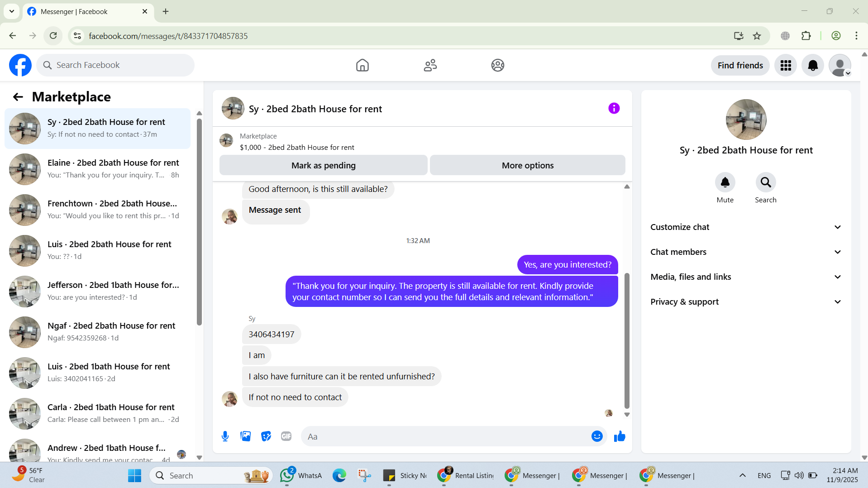
Task: Go back from Marketplace using arrow
Action: (18, 97)
